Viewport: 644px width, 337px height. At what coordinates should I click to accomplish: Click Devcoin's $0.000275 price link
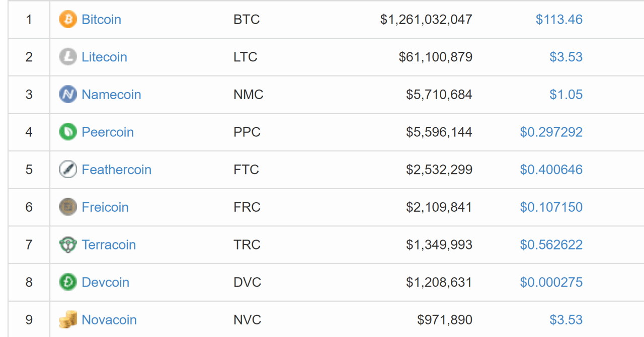tap(551, 282)
